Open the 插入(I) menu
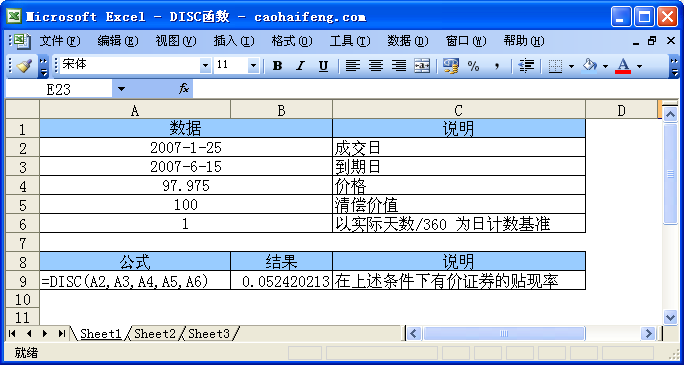The width and height of the screenshot is (684, 365). 234,41
